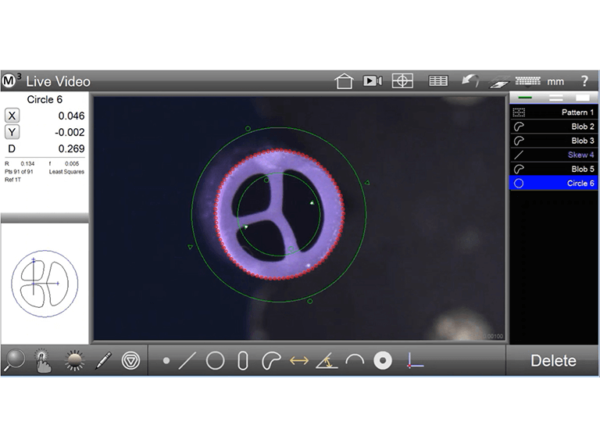The height and width of the screenshot is (447, 600).
Task: Toggle the Y axis value button
Action: point(12,132)
